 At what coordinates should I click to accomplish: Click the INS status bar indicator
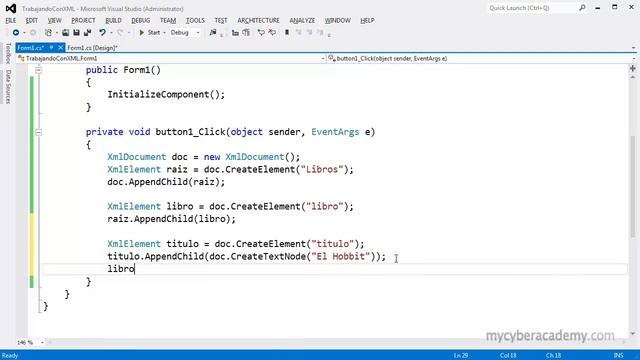618,356
